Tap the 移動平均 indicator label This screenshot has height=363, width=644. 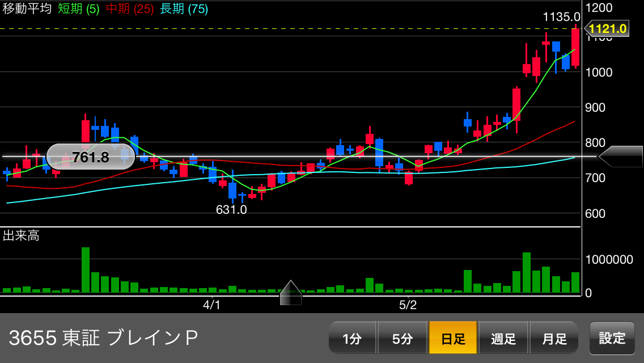coord(27,9)
